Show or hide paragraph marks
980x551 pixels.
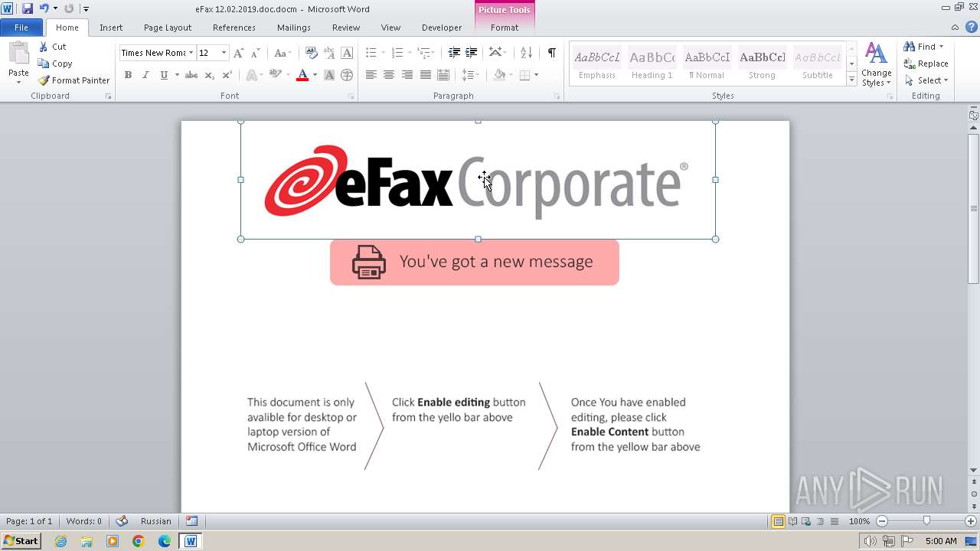point(551,53)
